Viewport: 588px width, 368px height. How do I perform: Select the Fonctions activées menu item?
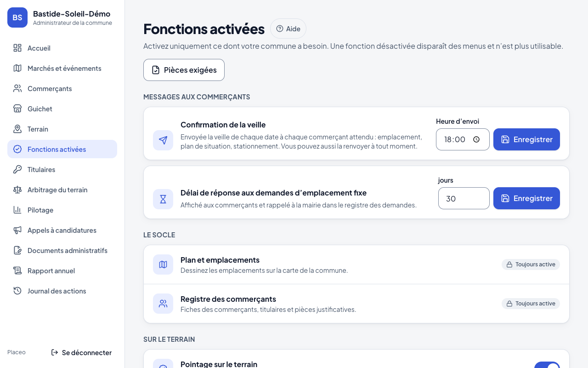point(62,149)
